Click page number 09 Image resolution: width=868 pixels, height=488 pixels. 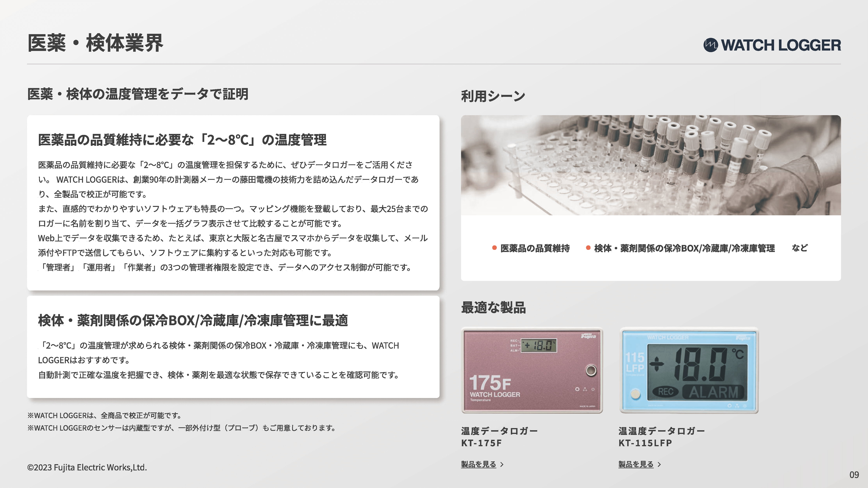854,475
